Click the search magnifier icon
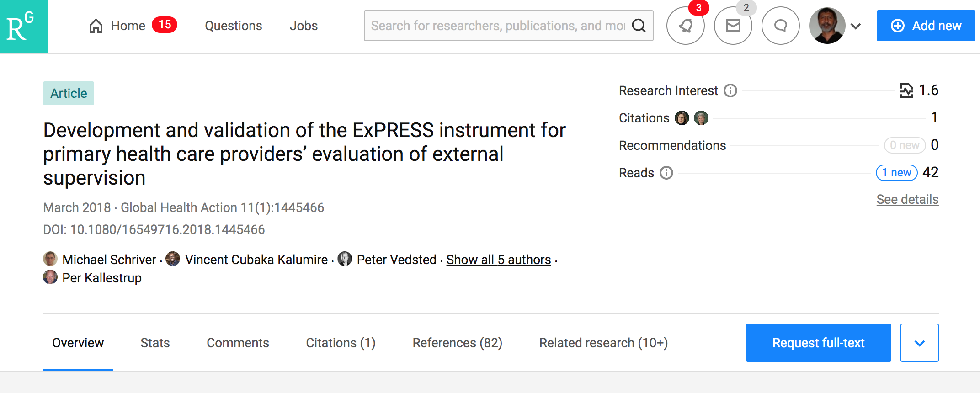The image size is (980, 393). pyautogui.click(x=639, y=26)
